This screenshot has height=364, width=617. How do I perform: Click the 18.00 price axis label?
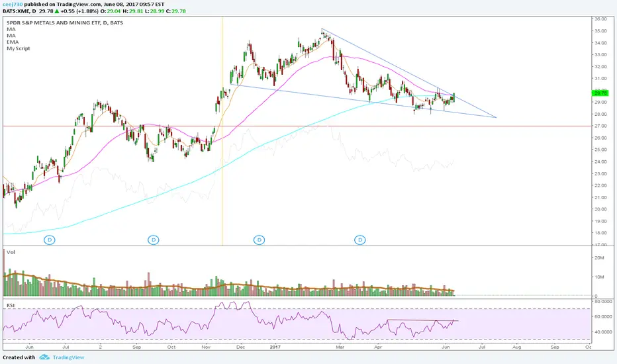(600, 233)
